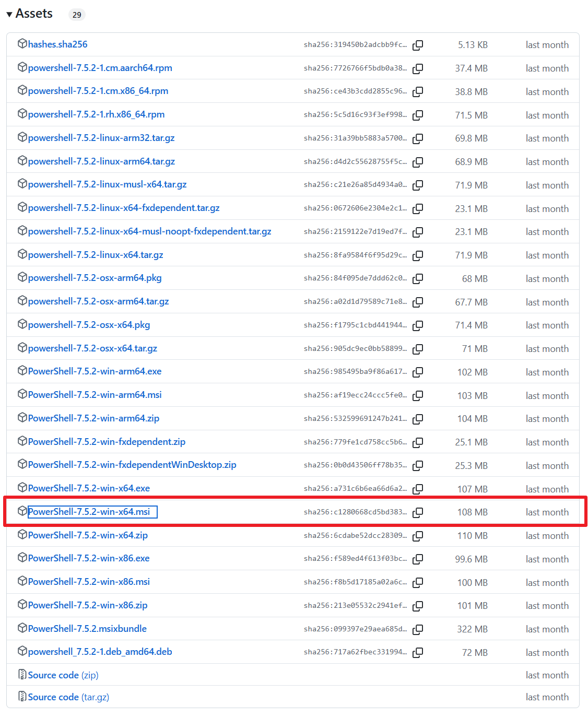Screen dimensions: 588x717
Task: Copy hash of osx-arm64.pkg asset
Action: (418, 279)
